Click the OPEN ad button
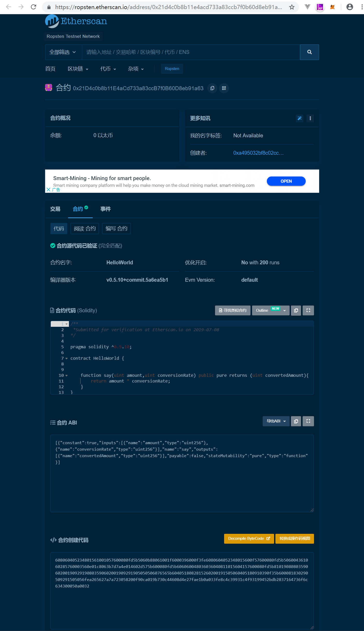The image size is (364, 631). tap(286, 181)
